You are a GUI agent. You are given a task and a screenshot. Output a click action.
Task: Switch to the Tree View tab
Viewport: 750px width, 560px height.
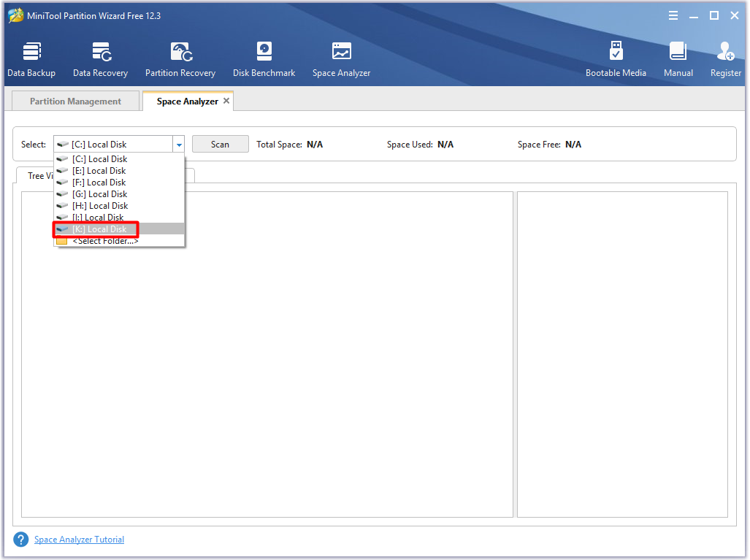(35, 175)
